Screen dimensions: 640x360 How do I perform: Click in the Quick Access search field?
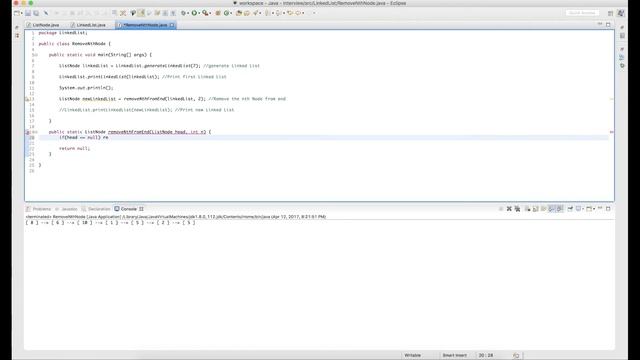click(582, 13)
